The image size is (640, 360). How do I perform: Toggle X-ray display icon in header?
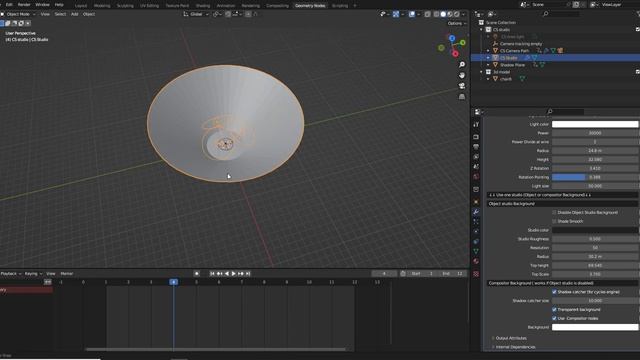(427, 14)
